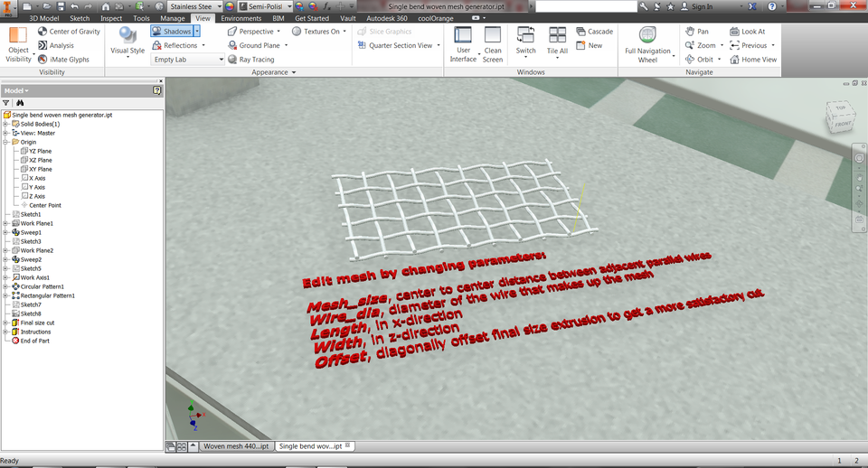868x468 pixels.
Task: Click the Switch windows icon
Action: tap(525, 35)
